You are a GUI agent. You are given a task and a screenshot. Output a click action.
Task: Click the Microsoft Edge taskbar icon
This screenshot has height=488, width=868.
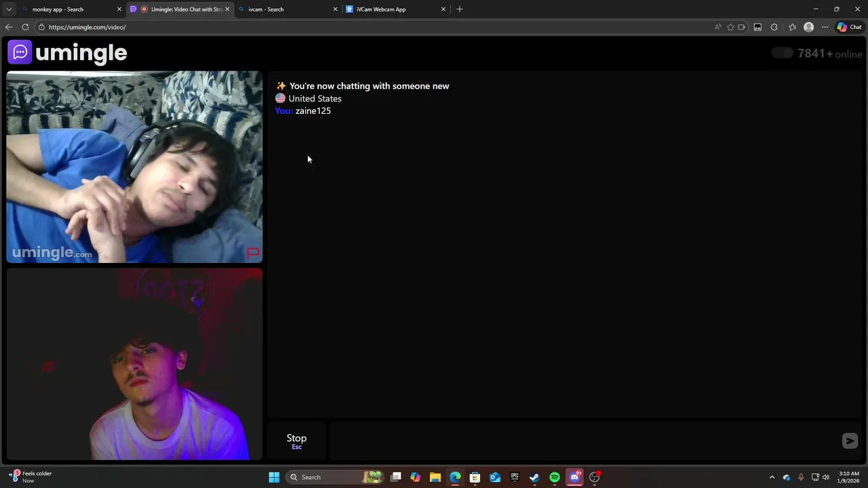point(455,477)
